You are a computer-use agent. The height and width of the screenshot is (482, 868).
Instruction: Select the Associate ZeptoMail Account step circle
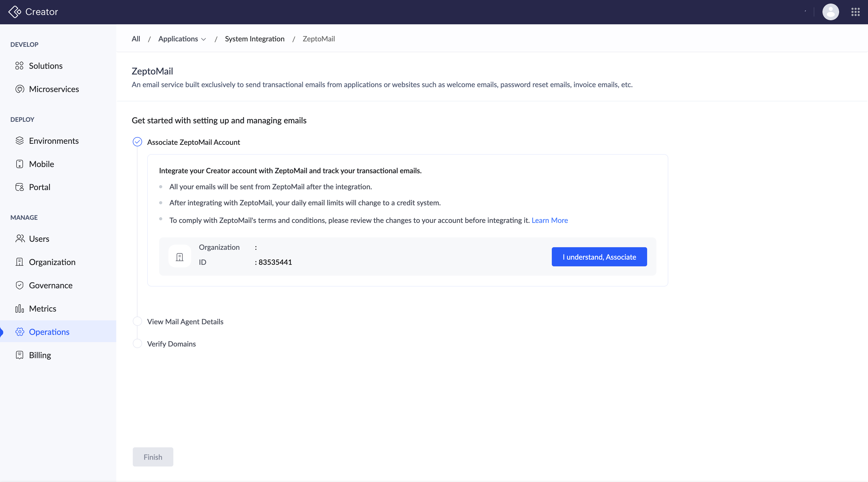(137, 142)
